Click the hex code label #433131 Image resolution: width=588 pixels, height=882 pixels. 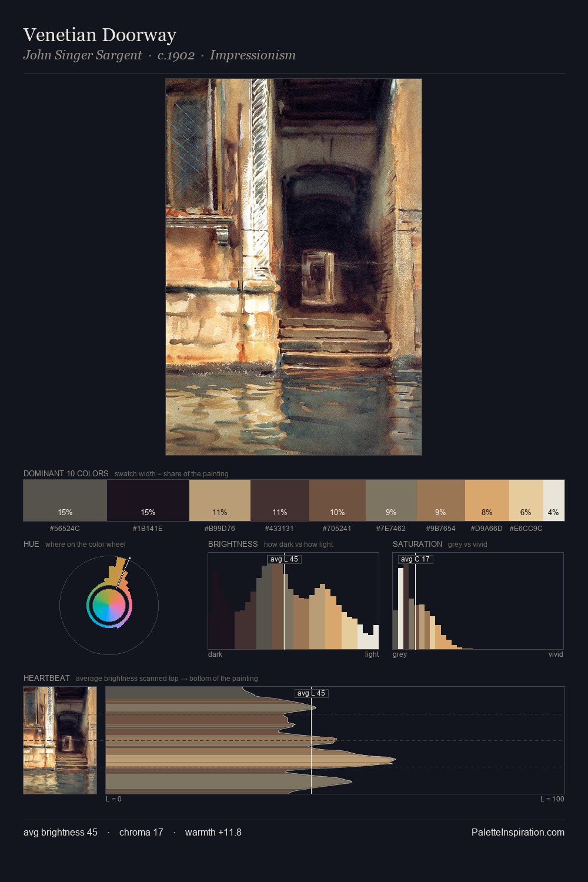[x=279, y=528]
